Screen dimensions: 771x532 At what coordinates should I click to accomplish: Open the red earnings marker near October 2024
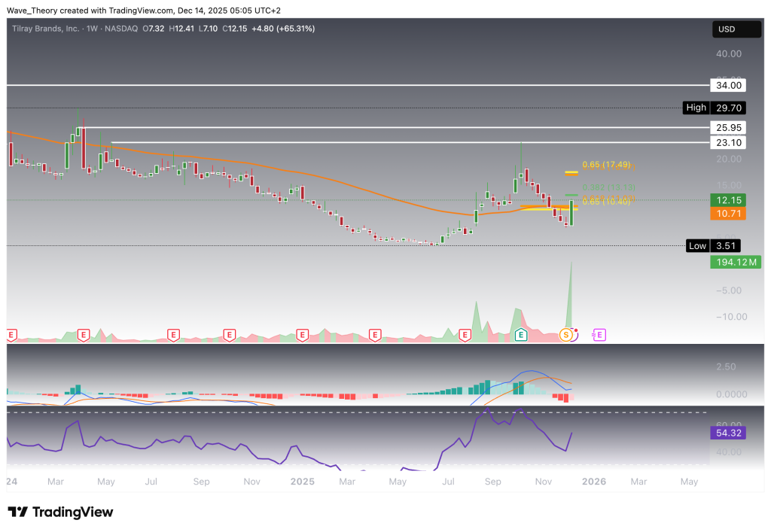tap(228, 334)
